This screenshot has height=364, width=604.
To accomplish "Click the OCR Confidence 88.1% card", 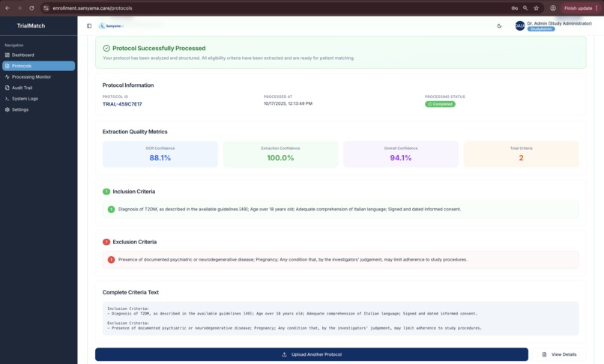I will [x=160, y=154].
